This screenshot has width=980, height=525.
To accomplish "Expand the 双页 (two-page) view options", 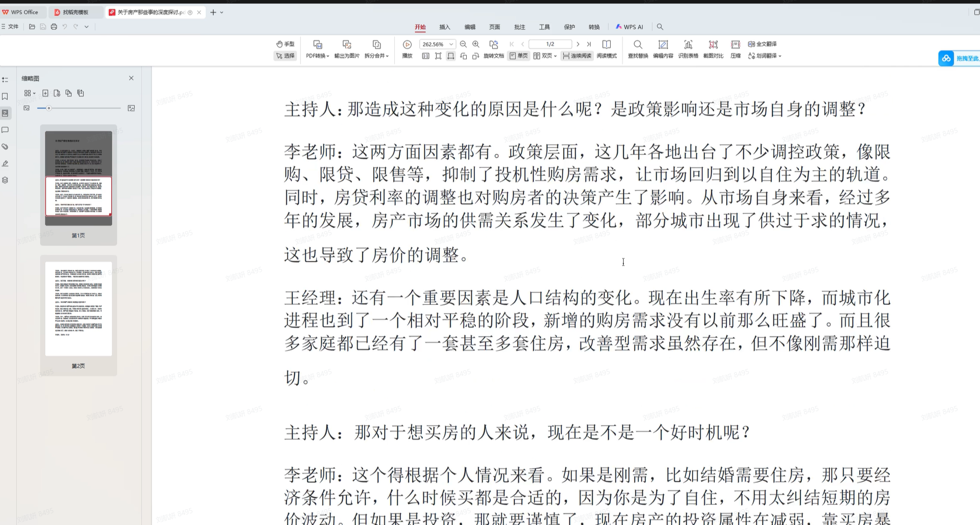I will 555,56.
